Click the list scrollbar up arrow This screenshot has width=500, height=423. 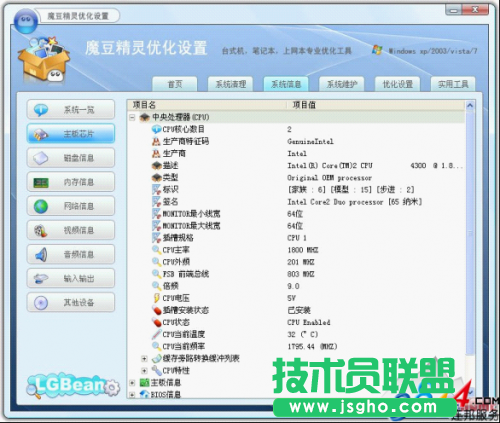(x=470, y=106)
